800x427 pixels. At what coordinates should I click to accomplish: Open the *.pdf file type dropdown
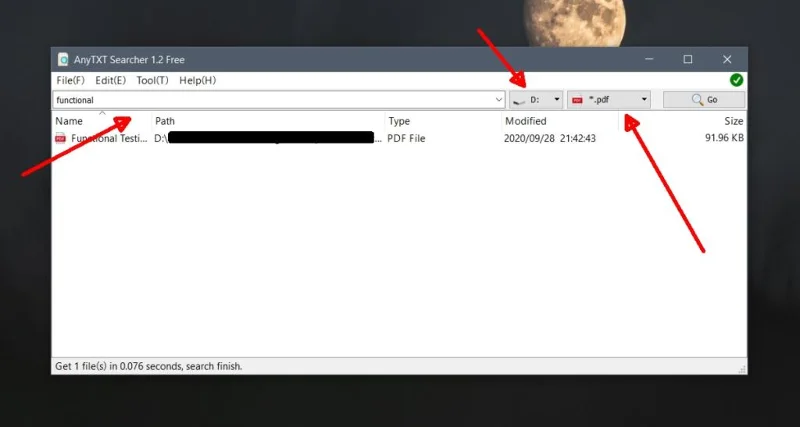[x=609, y=100]
